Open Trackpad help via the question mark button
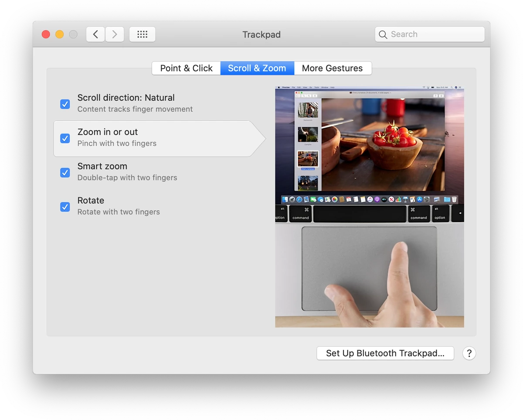The height and width of the screenshot is (420, 523). (469, 353)
